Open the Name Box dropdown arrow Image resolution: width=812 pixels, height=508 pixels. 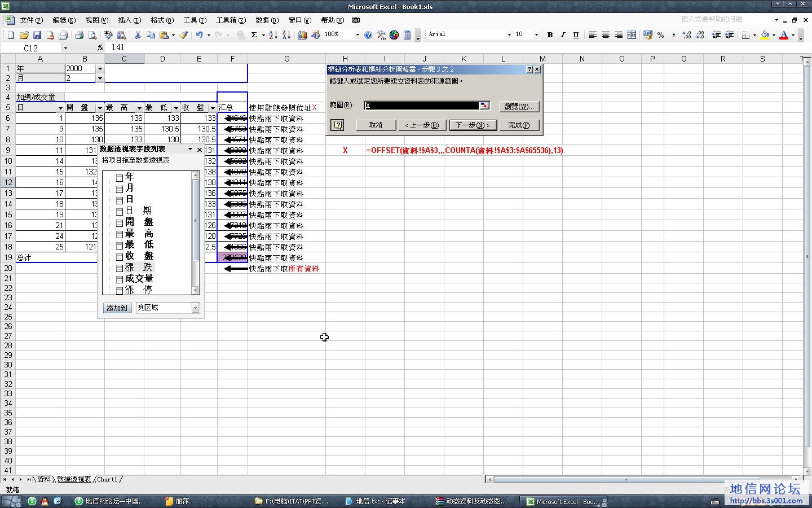point(65,48)
